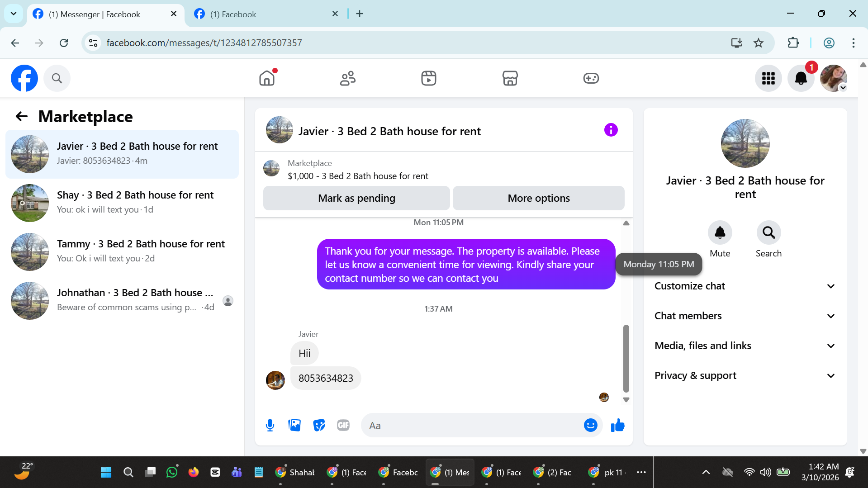Click the conversation header title
This screenshot has width=868, height=488.
(x=389, y=131)
